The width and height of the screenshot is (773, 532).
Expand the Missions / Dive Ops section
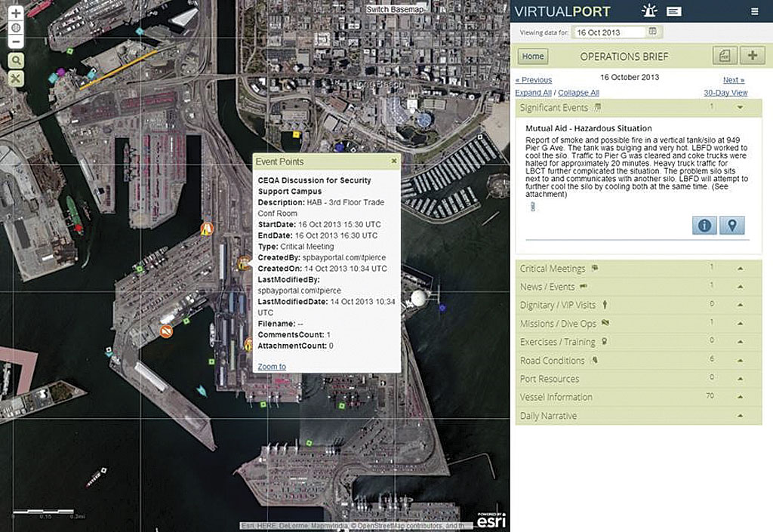(740, 324)
